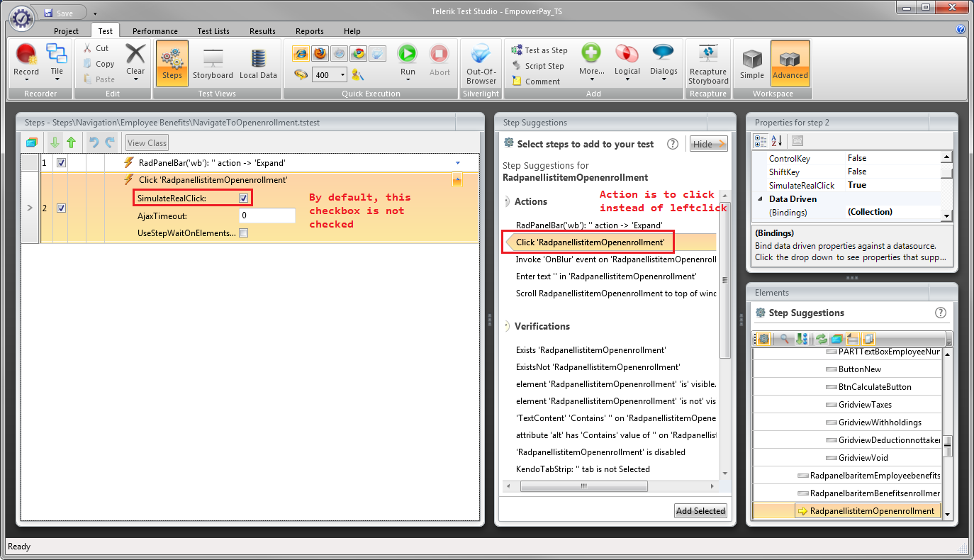Click the horizontal scrollbar in the Step Suggestions list

point(584,486)
